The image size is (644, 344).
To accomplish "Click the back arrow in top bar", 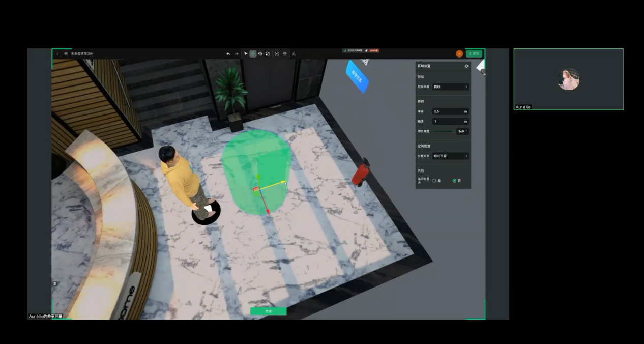I will pos(57,54).
